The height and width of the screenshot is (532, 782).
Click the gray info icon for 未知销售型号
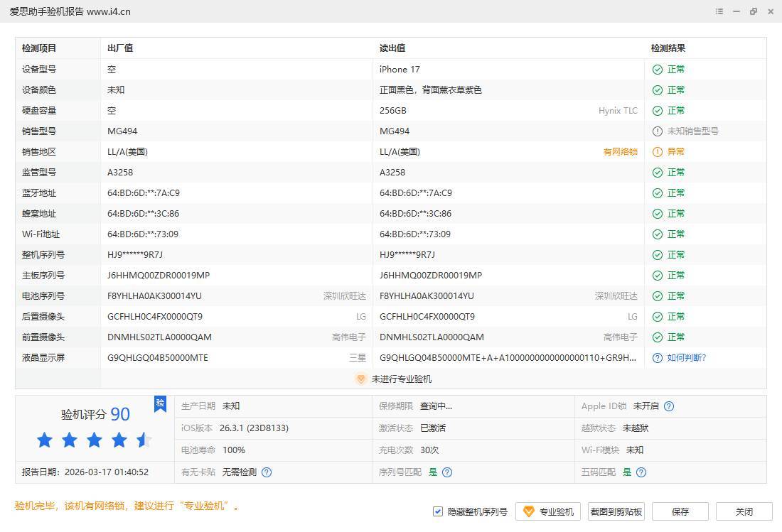pyautogui.click(x=658, y=131)
